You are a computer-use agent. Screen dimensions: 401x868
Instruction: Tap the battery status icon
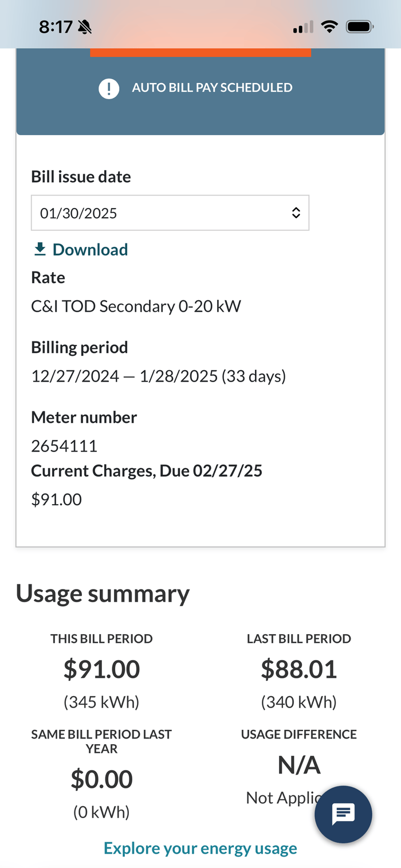(360, 26)
